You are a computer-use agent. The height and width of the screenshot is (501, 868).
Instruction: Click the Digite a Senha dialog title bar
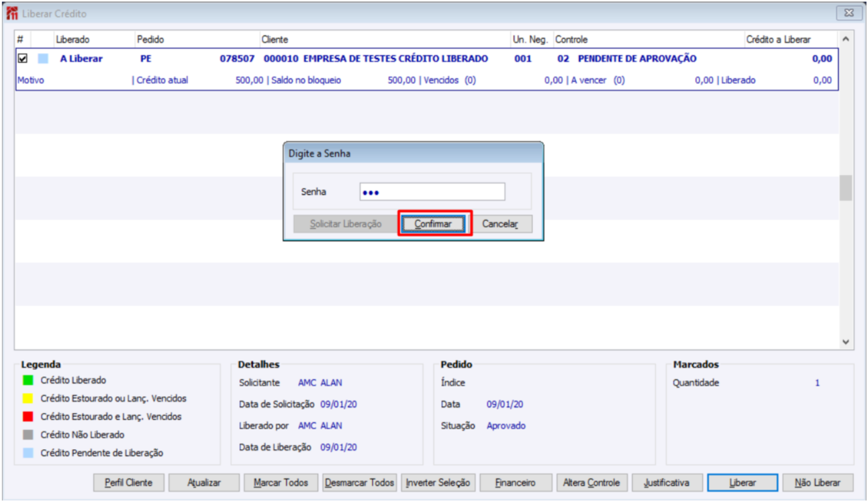pyautogui.click(x=413, y=154)
